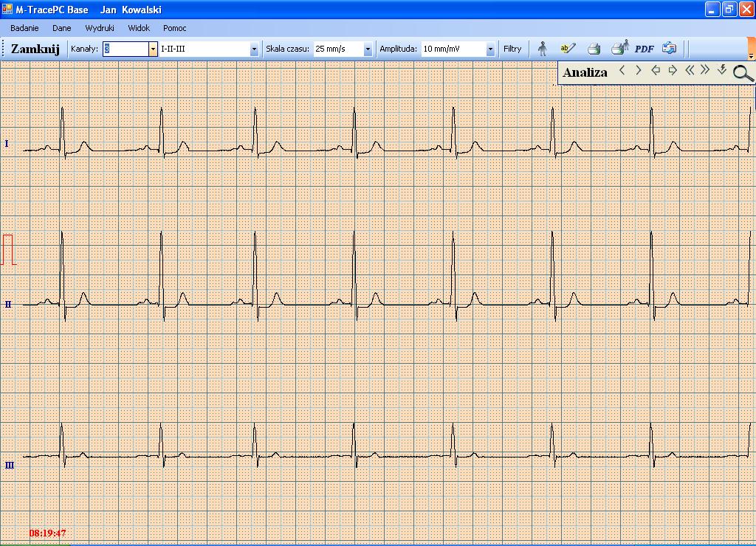The image size is (756, 546).
Task: Click the M-TracePC application icon in title bar
Action: click(7, 9)
